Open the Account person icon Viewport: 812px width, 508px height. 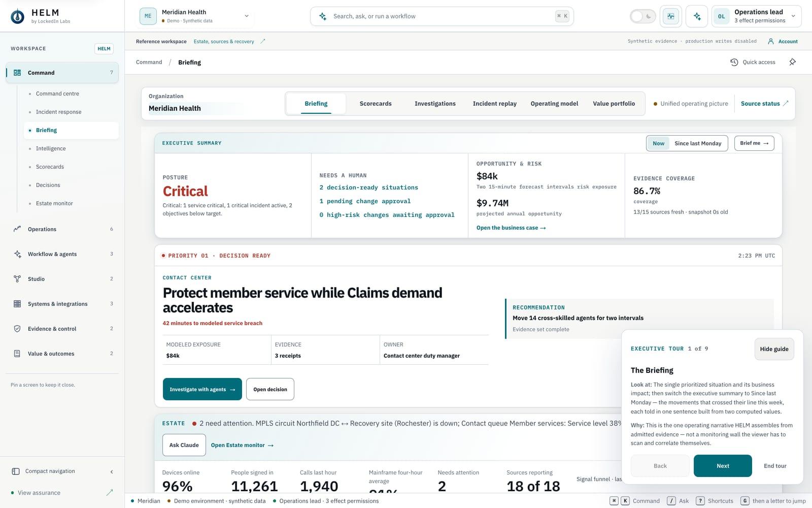(x=771, y=41)
